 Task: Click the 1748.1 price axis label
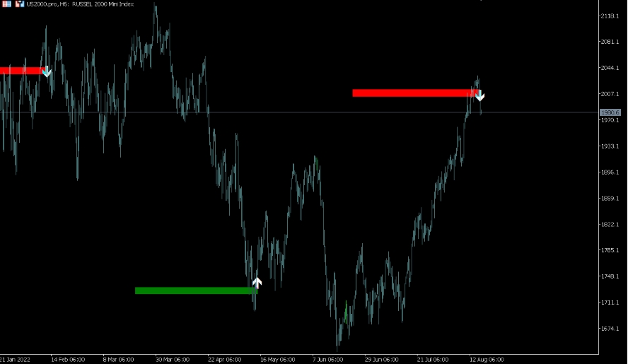pyautogui.click(x=610, y=276)
